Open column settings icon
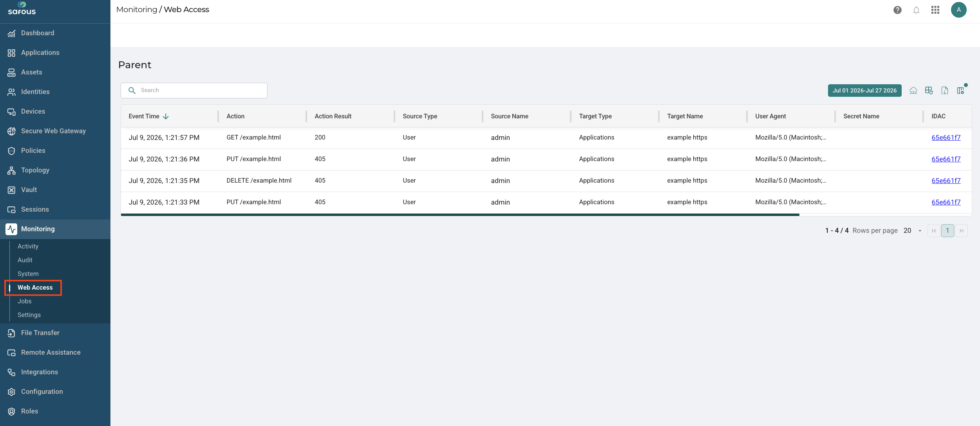This screenshot has height=426, width=980. [960, 91]
